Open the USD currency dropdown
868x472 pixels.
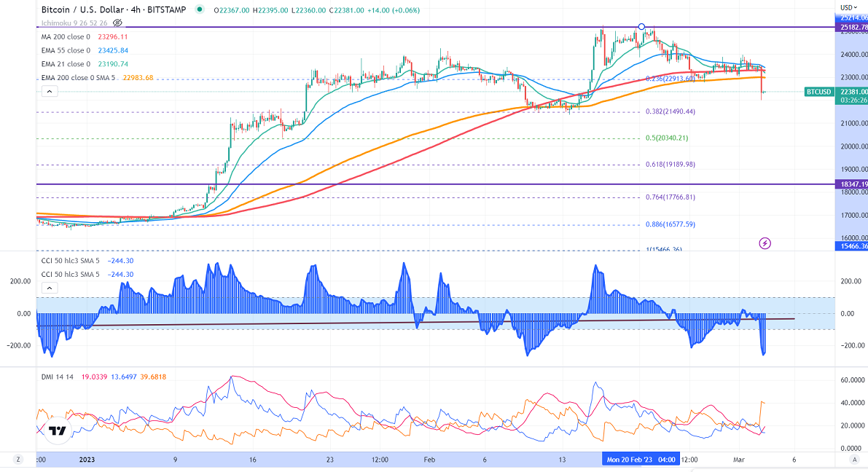848,7
